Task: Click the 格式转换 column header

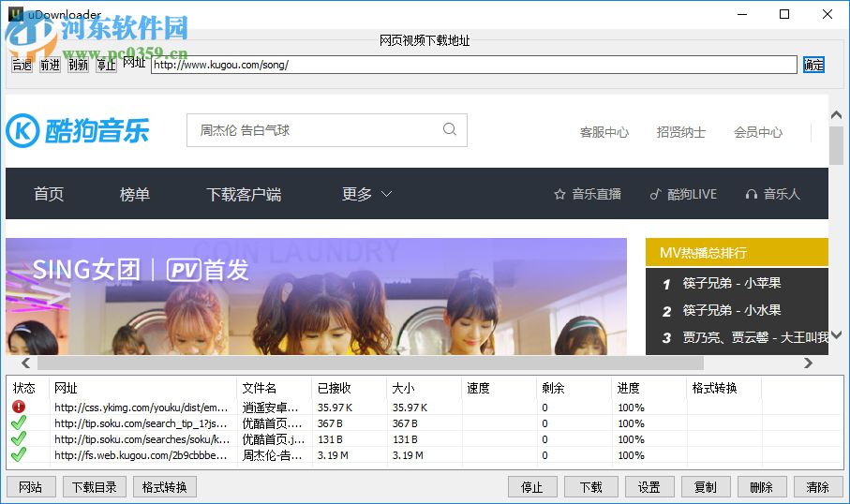Action: [714, 388]
